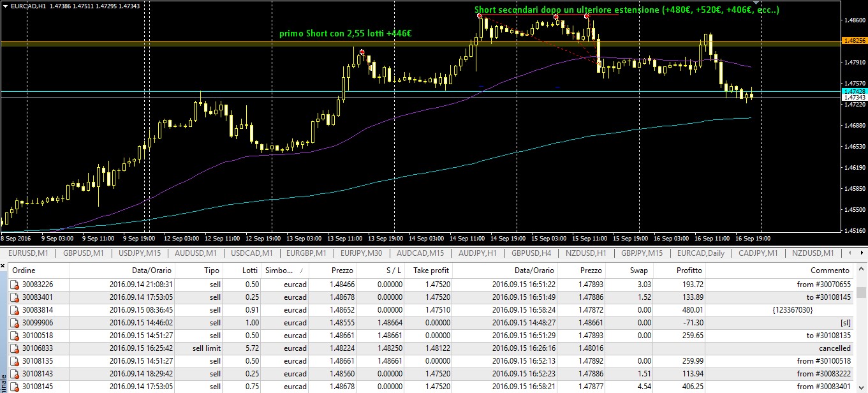
Task: Click the order icon for ticket 30083226
Action: click(15, 284)
